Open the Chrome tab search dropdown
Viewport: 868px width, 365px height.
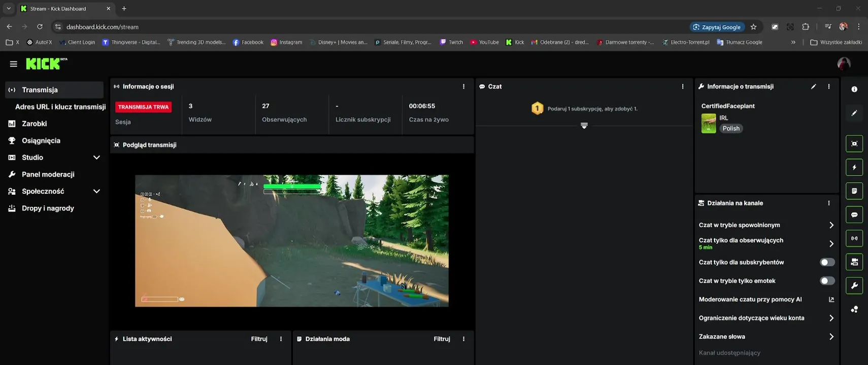9,9
